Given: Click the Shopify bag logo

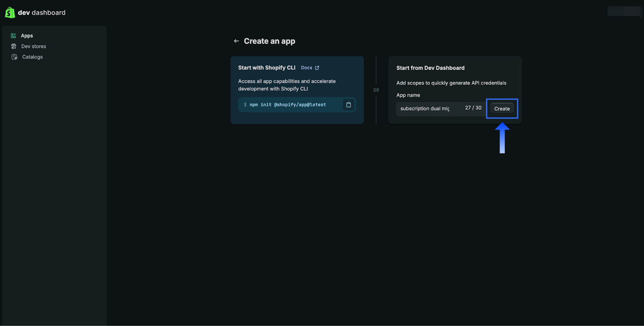Looking at the screenshot, I should pyautogui.click(x=10, y=12).
